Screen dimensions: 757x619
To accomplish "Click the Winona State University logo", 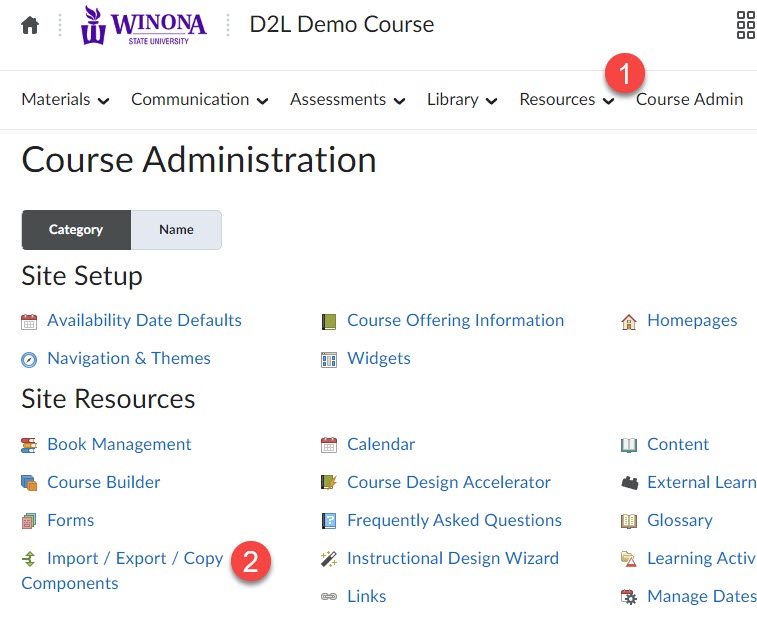I will pos(143,25).
